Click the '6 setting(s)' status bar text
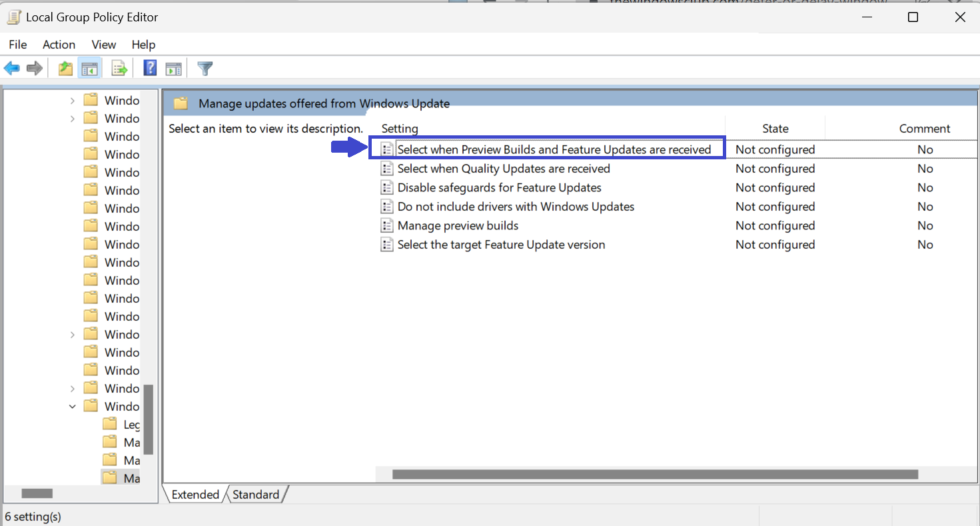This screenshot has width=980, height=526. pyautogui.click(x=33, y=517)
